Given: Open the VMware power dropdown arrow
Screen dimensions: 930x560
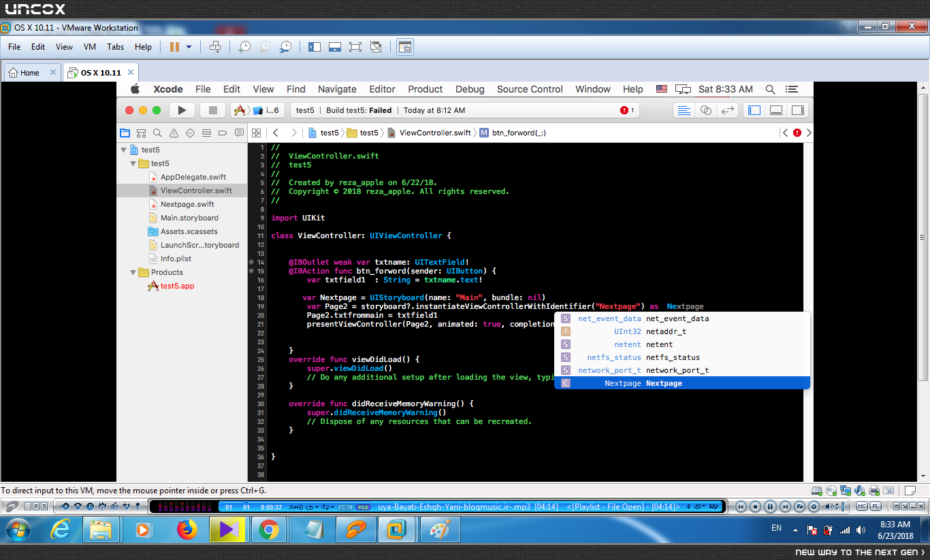Looking at the screenshot, I should tap(189, 47).
